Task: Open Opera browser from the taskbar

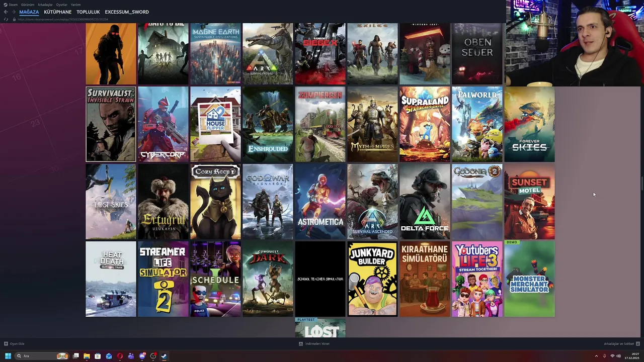Action: [120, 356]
